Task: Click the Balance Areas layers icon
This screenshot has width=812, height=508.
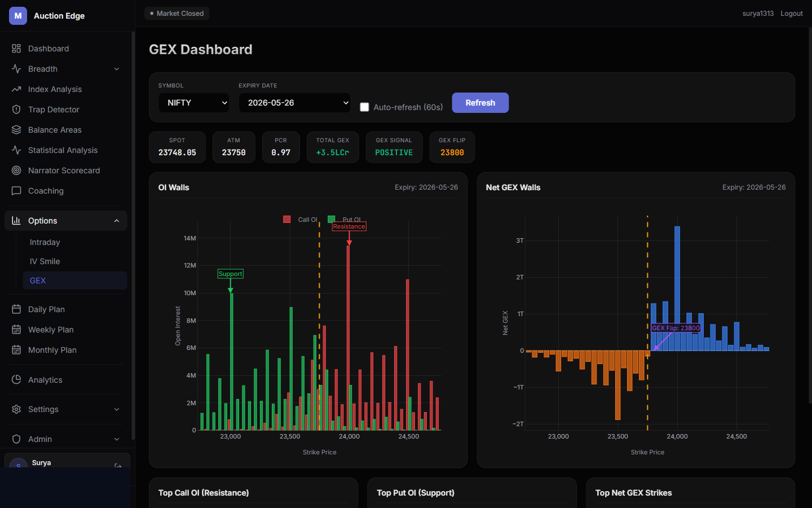Action: [x=16, y=130]
